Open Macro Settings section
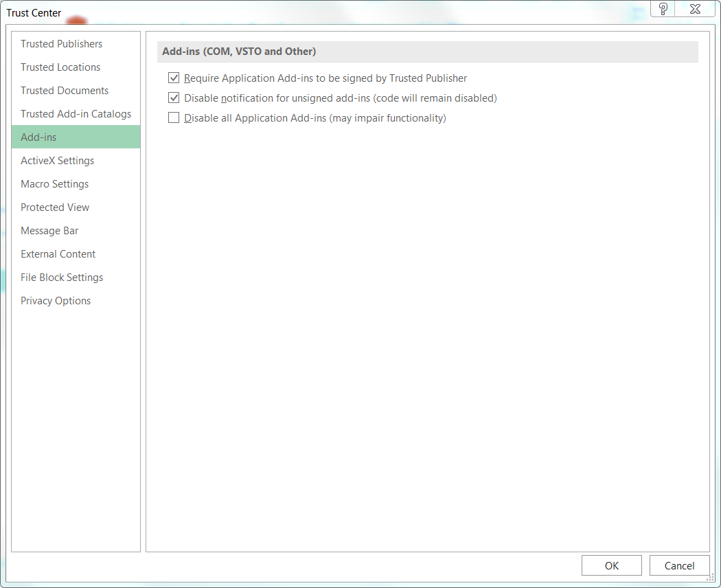The image size is (721, 588). 54,184
